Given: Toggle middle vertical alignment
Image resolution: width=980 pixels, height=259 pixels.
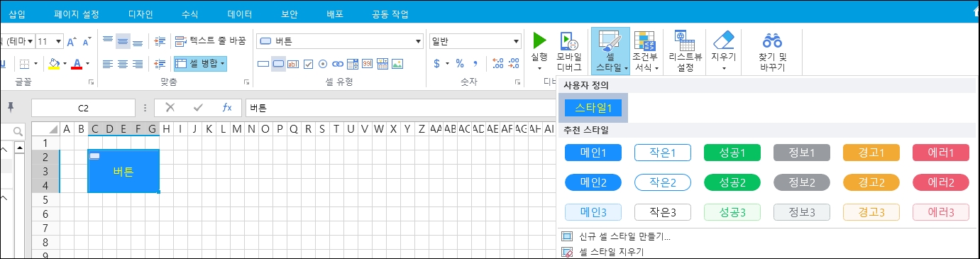Looking at the screenshot, I should tap(123, 42).
